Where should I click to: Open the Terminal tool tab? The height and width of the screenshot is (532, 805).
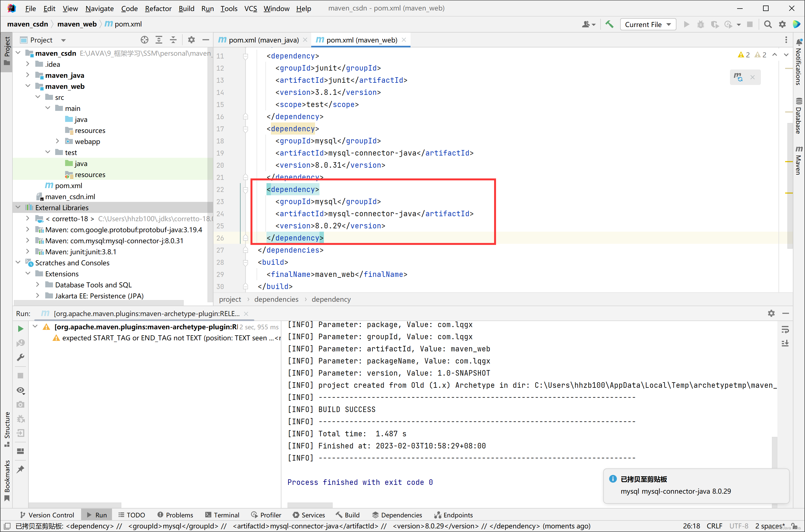(222, 515)
